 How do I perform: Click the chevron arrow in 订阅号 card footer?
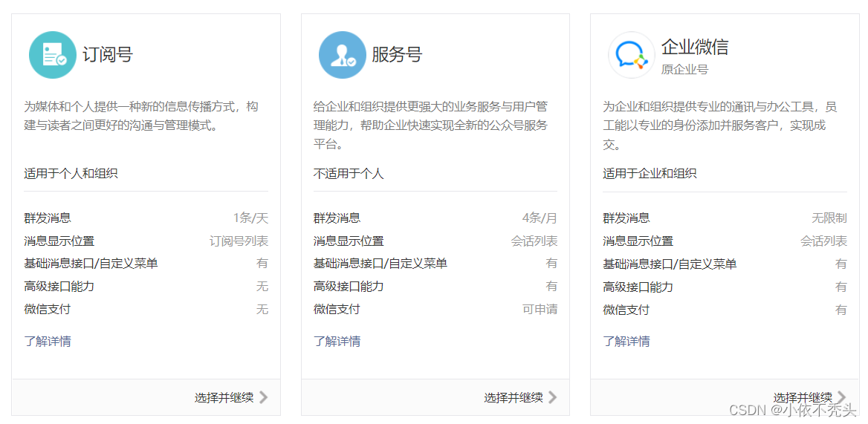click(264, 397)
